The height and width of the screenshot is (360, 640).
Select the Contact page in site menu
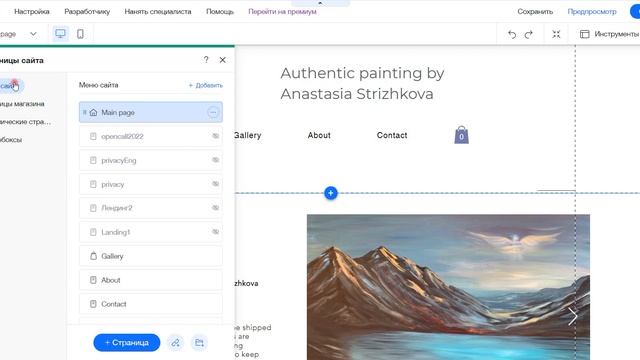151,304
